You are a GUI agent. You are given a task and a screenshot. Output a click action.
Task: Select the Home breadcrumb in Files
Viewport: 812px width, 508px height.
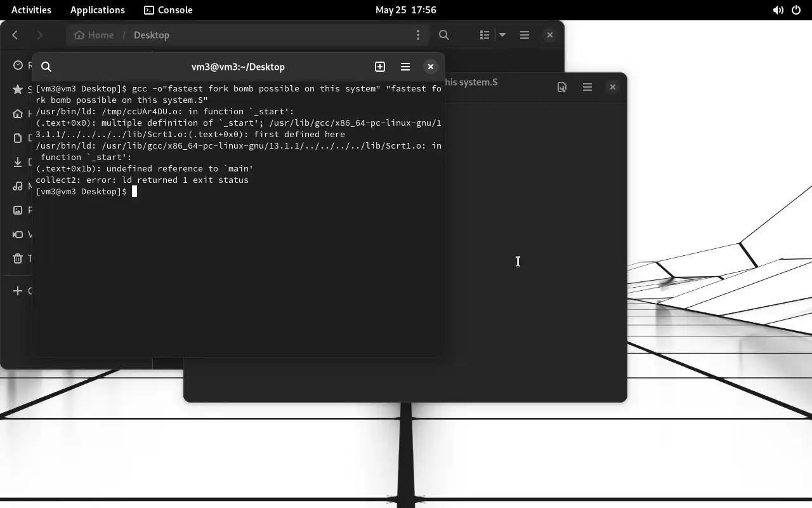coord(94,35)
